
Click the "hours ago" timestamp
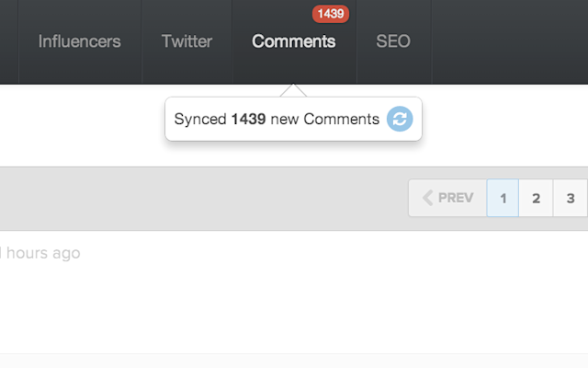click(43, 253)
